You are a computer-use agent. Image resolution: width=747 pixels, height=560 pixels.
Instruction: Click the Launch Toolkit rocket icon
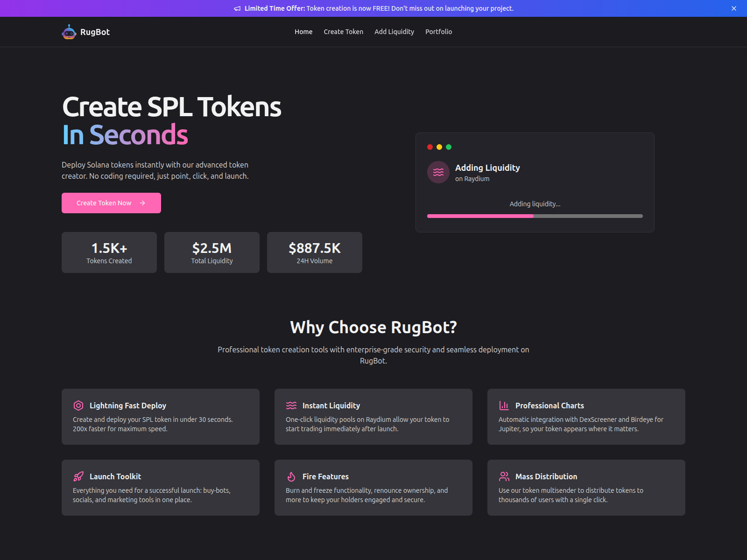click(x=78, y=476)
